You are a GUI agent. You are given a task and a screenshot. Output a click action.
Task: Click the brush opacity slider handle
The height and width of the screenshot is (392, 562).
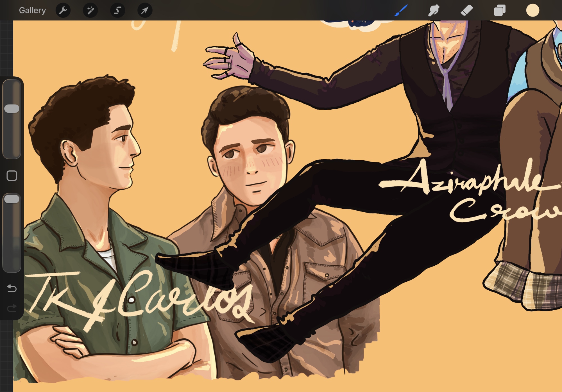pos(12,199)
